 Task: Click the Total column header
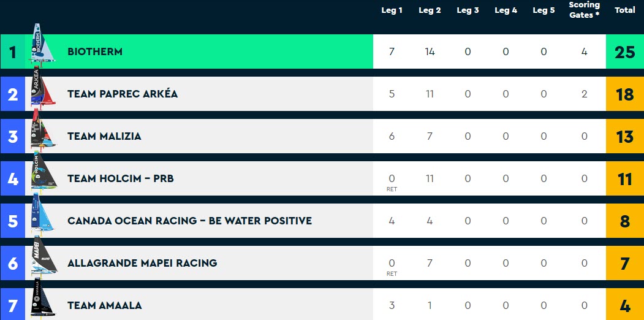click(624, 10)
